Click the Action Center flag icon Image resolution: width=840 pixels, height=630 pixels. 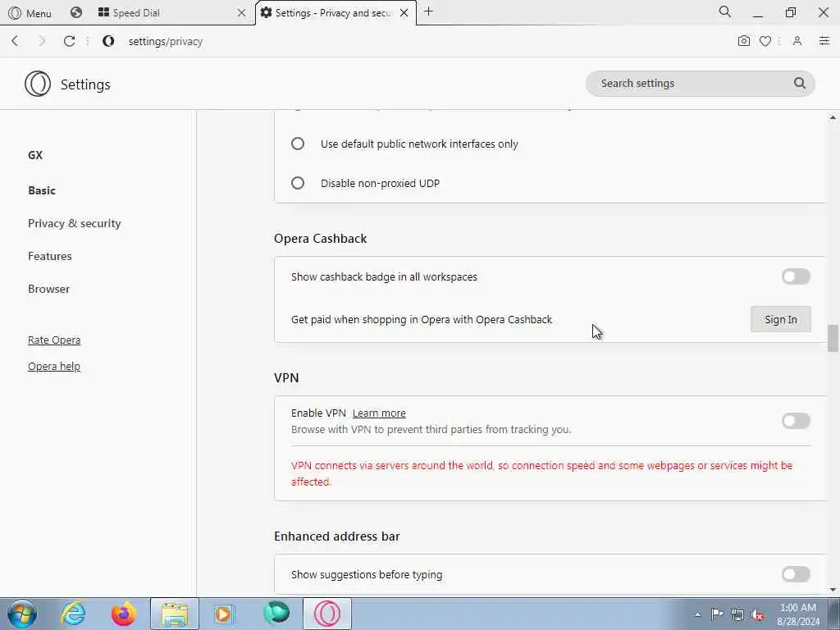[717, 614]
